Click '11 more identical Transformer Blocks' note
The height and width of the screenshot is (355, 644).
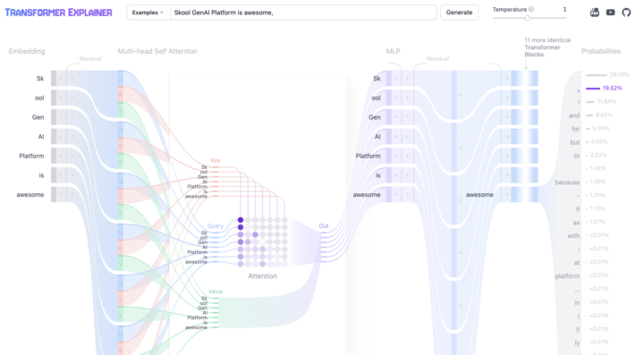pyautogui.click(x=547, y=47)
